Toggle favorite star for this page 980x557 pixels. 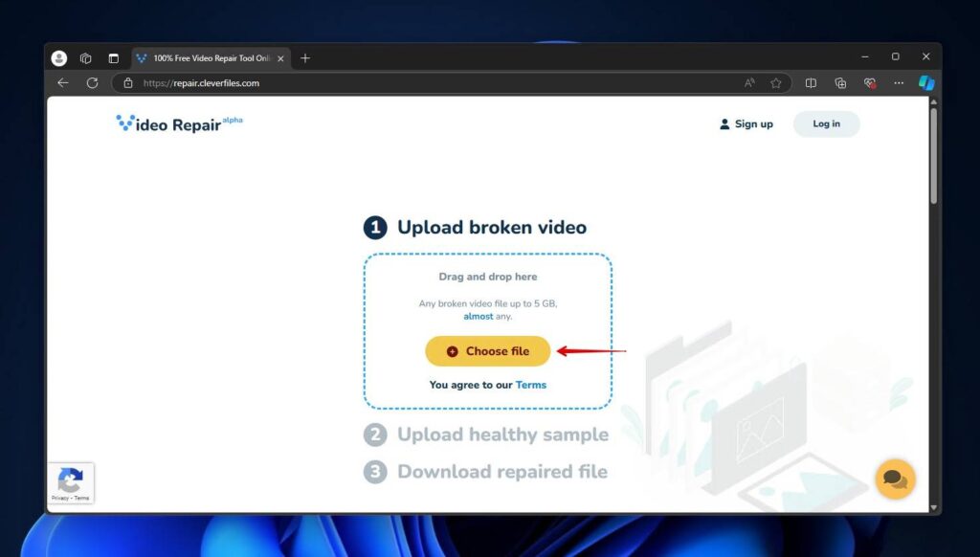pos(776,82)
